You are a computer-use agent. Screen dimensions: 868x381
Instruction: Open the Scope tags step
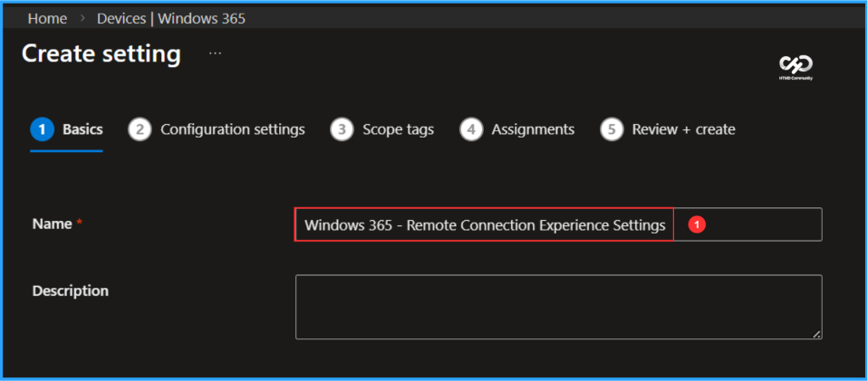point(382,129)
